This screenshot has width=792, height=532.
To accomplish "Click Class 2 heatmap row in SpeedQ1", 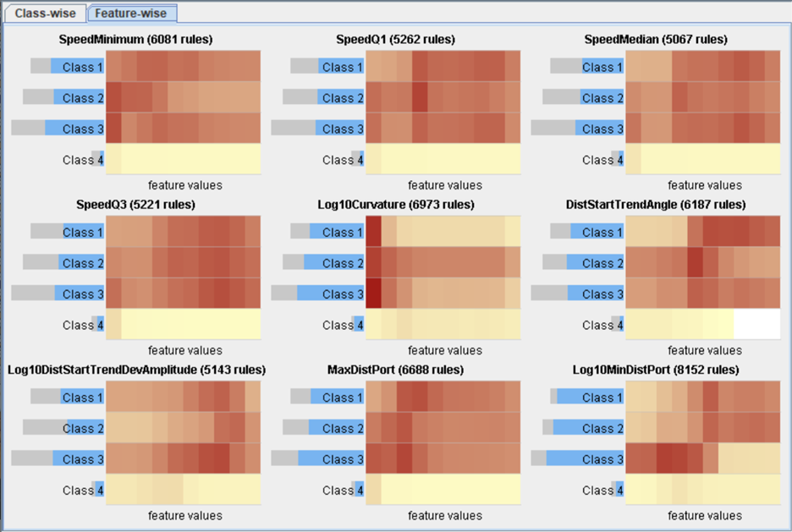I will click(443, 98).
